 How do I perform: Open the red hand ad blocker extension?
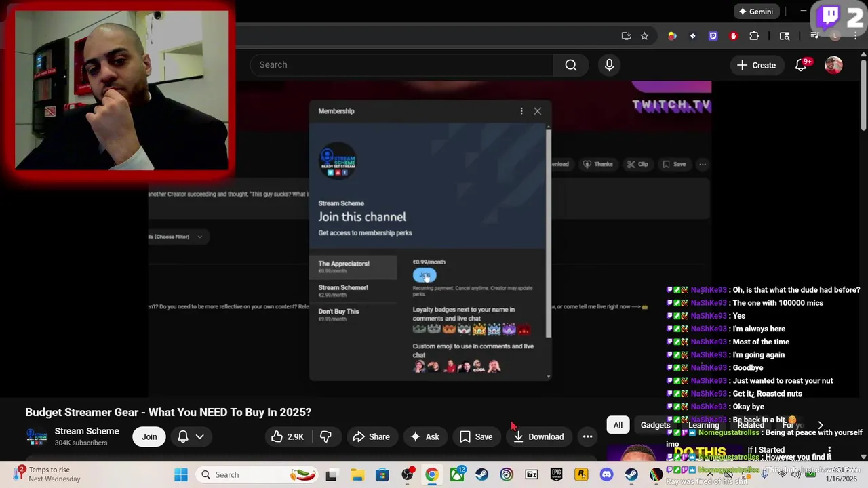(733, 36)
